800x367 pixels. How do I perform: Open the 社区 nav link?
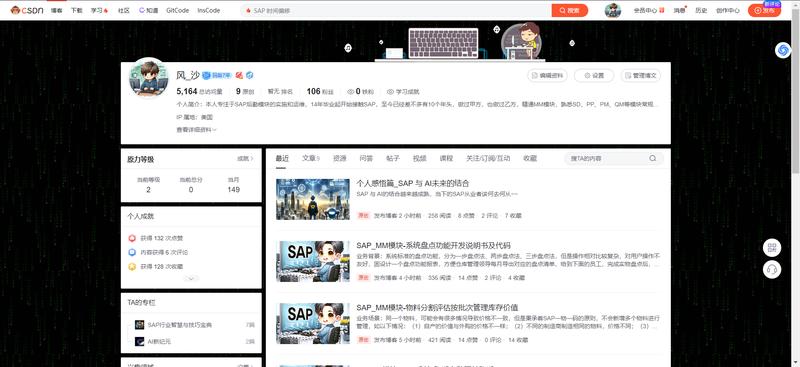123,10
